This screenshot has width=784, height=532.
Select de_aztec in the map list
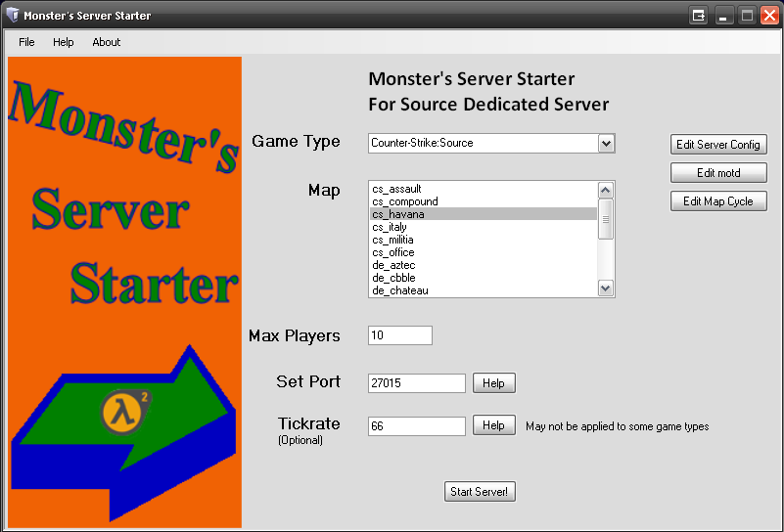point(484,265)
